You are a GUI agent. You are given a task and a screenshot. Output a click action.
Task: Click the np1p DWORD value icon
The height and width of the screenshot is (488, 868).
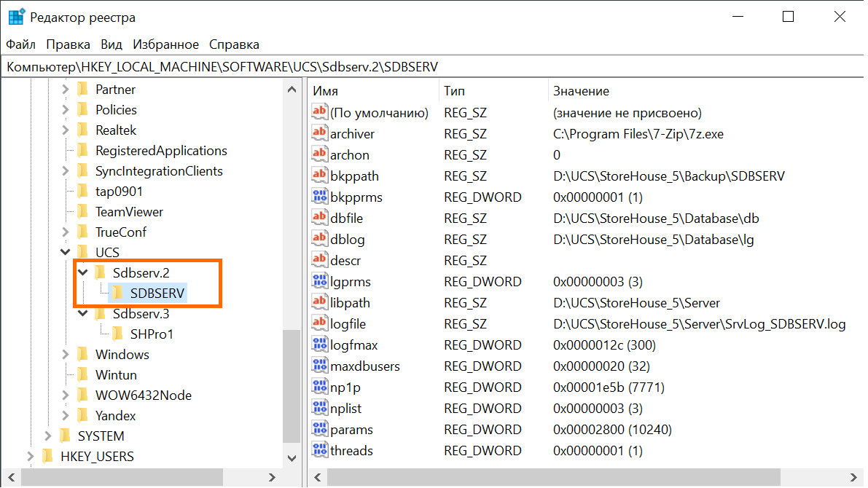pyautogui.click(x=319, y=387)
